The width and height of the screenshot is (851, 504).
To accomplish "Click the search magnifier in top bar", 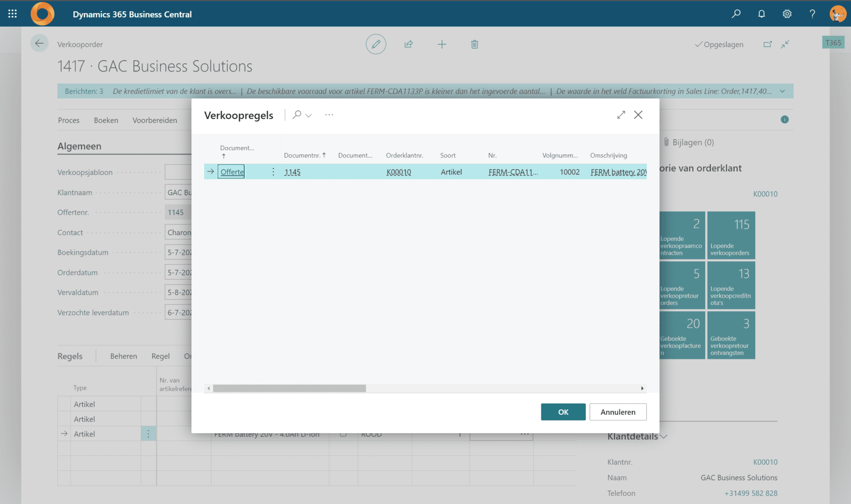I will (736, 14).
